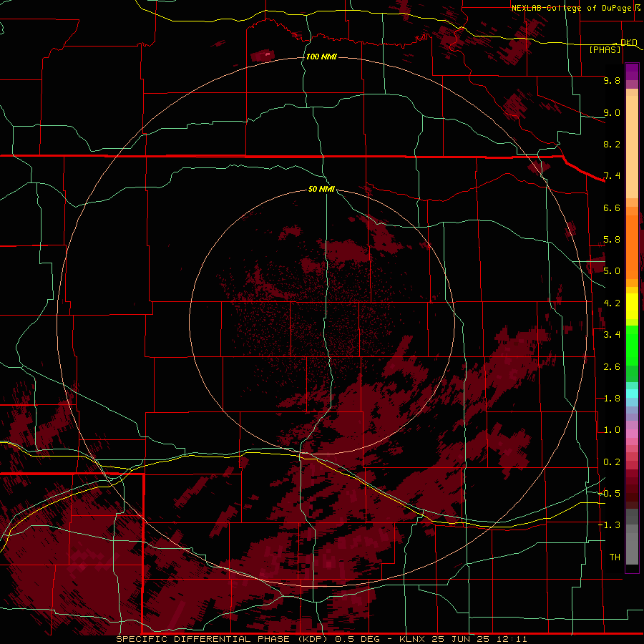The height and width of the screenshot is (644, 644).
Task: Click the Specific Differential Phase caption
Action: pyautogui.click(x=321, y=639)
